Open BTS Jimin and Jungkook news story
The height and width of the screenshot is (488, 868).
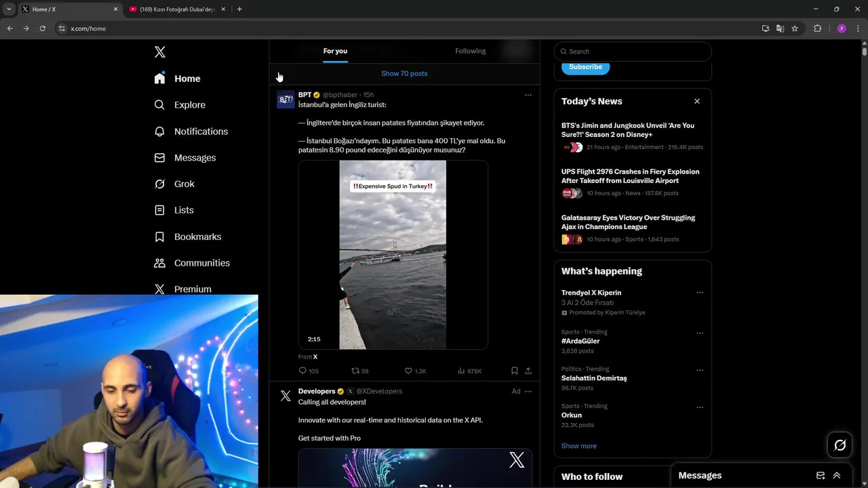tap(632, 136)
